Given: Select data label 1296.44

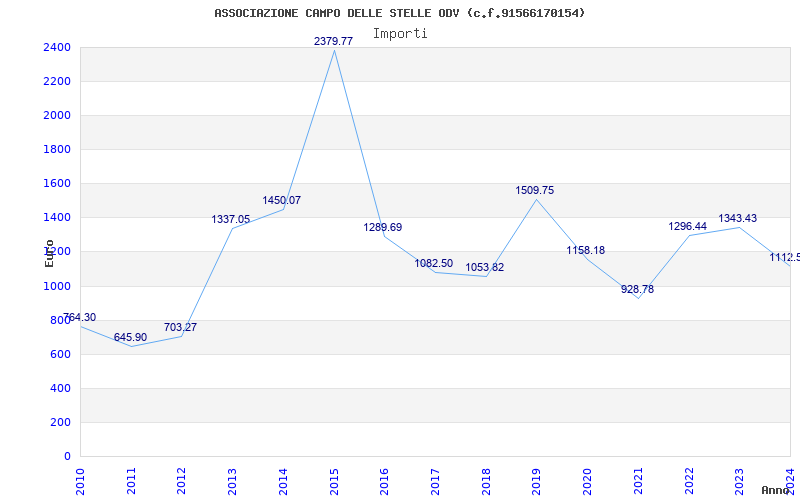Looking at the screenshot, I should pos(688,226).
